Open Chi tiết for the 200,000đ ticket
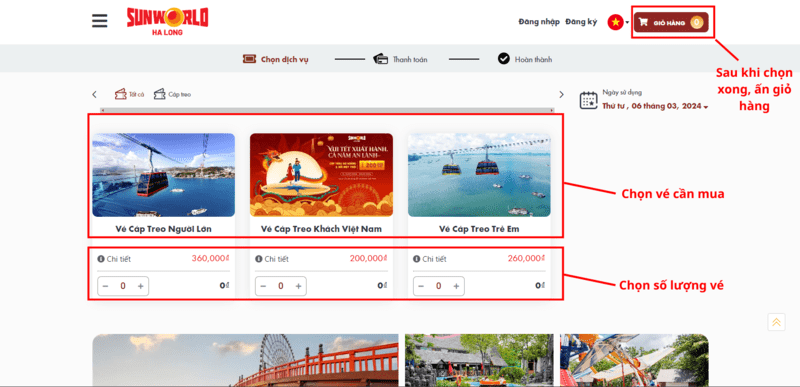The height and width of the screenshot is (387, 800). tap(272, 259)
